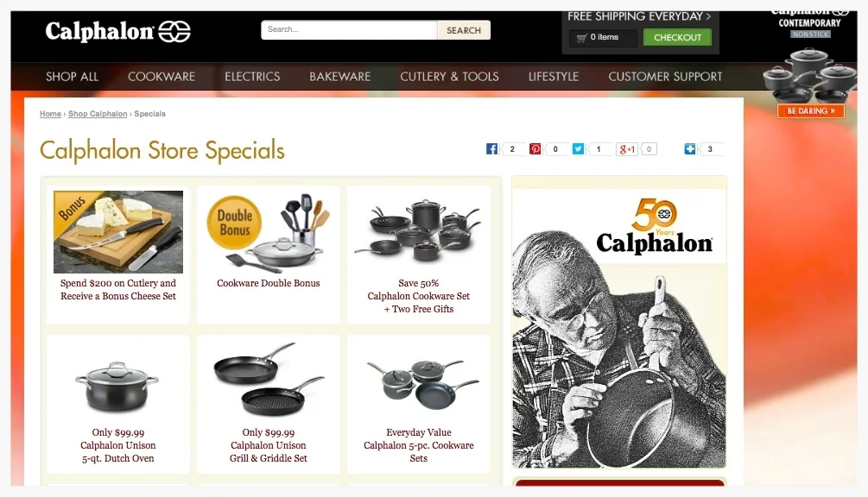Click the Be Daring banner button
The height and width of the screenshot is (497, 868).
811,111
